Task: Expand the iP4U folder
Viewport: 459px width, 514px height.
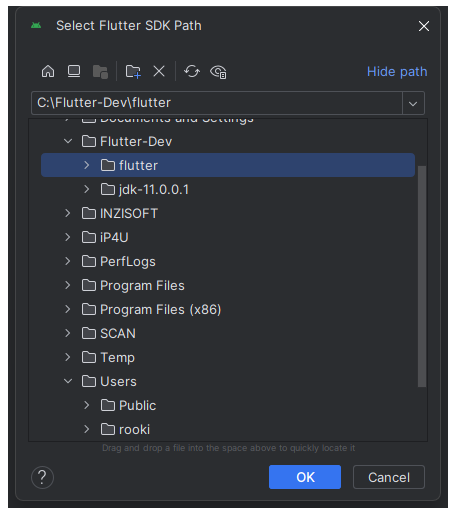Action: coord(68,237)
